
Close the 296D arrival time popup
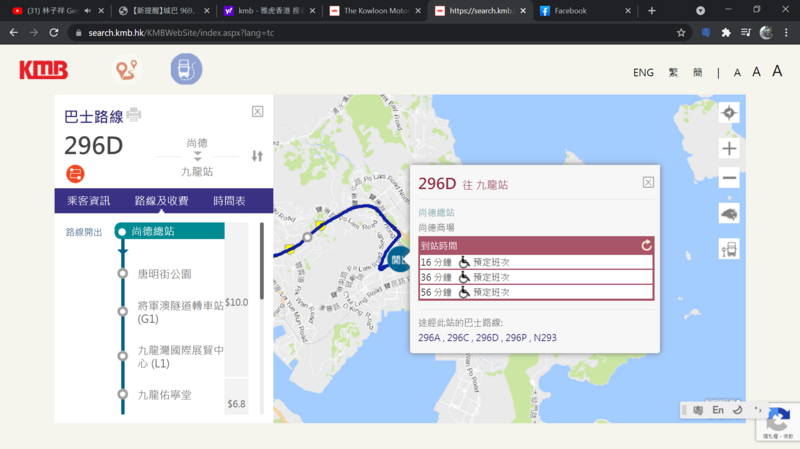(x=648, y=182)
